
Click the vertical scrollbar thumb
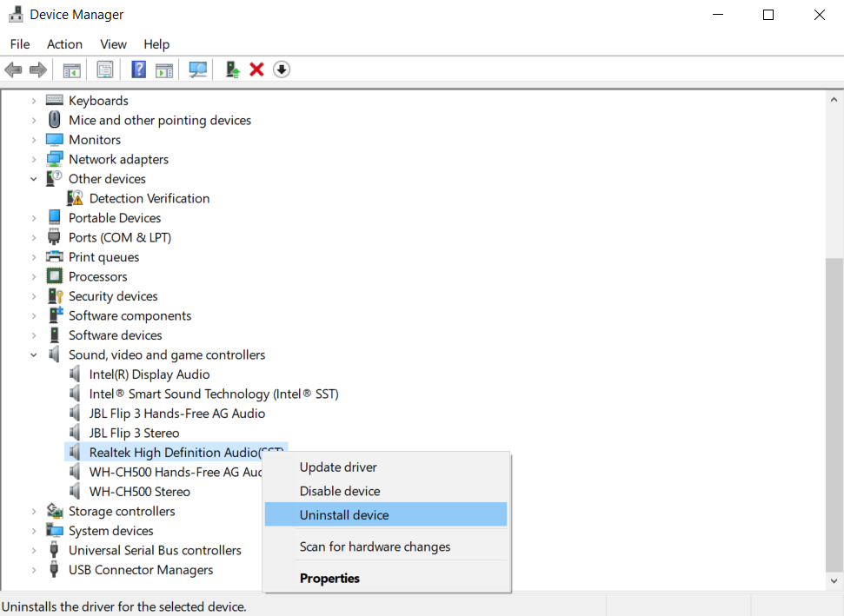[x=834, y=415]
